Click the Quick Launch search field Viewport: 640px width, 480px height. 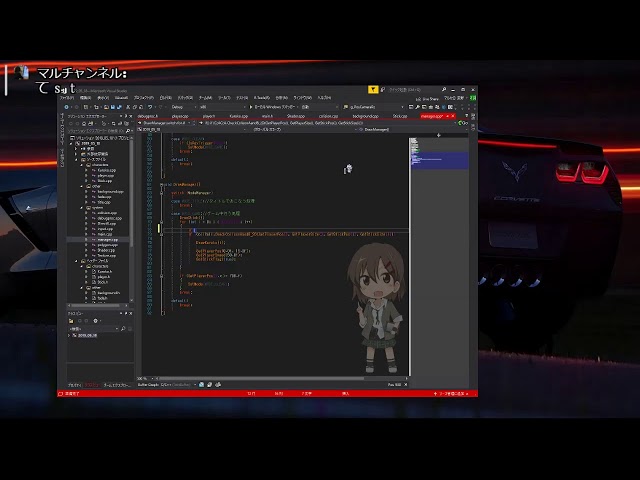click(x=413, y=89)
